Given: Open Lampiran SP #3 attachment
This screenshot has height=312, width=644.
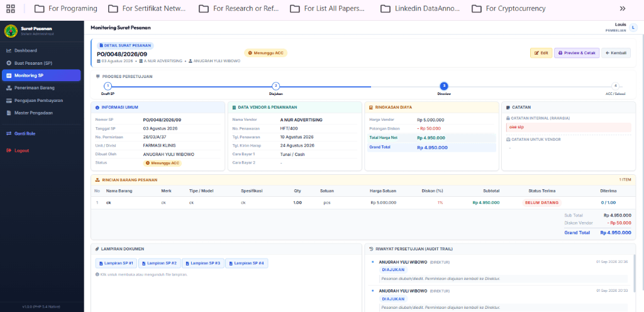Looking at the screenshot, I should click(203, 263).
